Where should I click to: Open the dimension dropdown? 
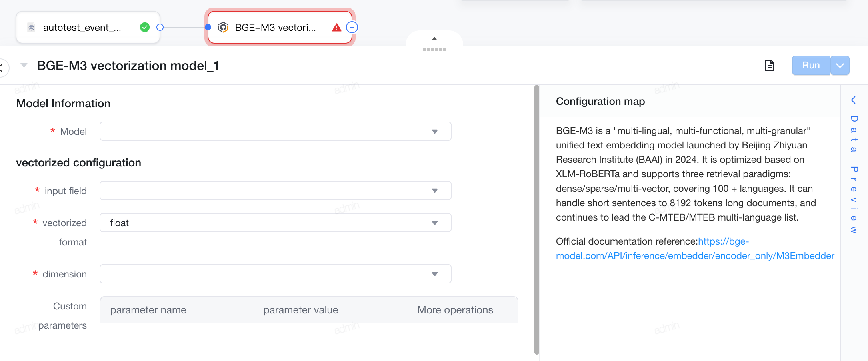pyautogui.click(x=275, y=274)
